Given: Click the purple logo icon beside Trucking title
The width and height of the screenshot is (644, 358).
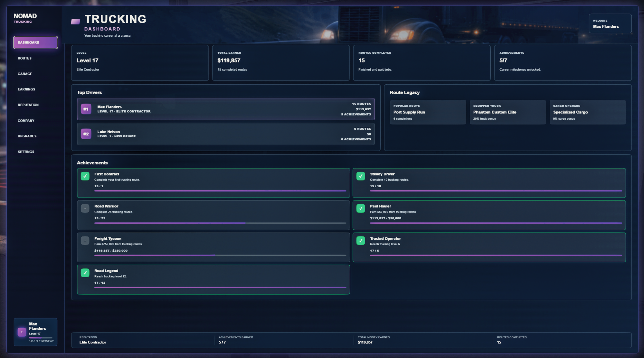Looking at the screenshot, I should click(x=75, y=22).
